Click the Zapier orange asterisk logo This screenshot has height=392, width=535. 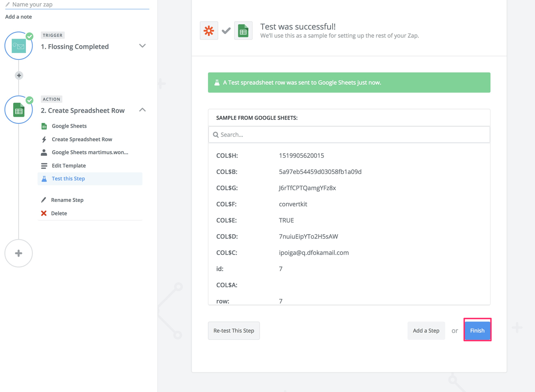tap(209, 31)
